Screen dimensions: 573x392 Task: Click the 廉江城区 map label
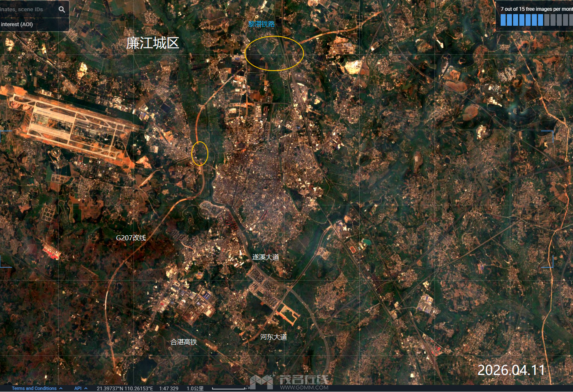click(x=153, y=43)
